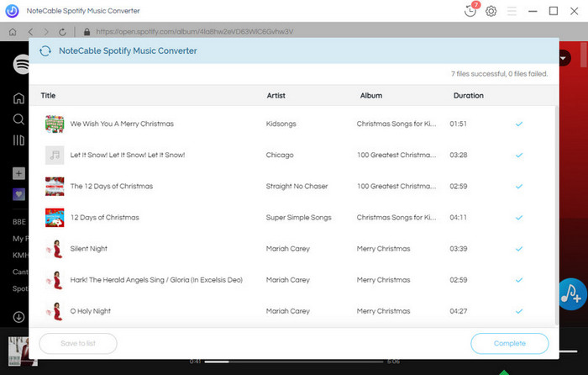
Task: Open the hamburger menu icon
Action: (512, 11)
